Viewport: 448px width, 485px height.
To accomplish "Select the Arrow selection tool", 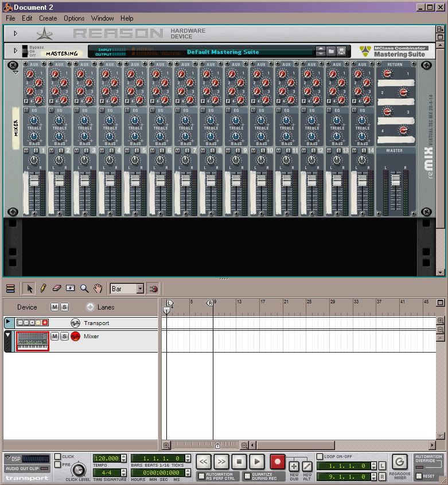I will [29, 288].
